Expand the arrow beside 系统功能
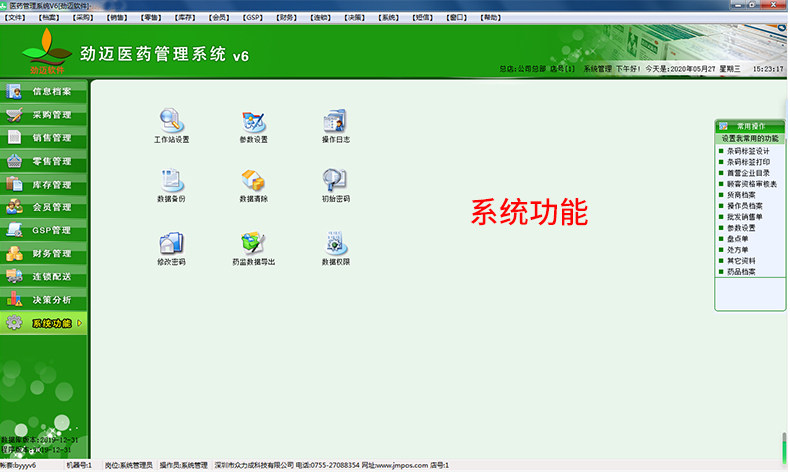The image size is (790, 472). (80, 323)
